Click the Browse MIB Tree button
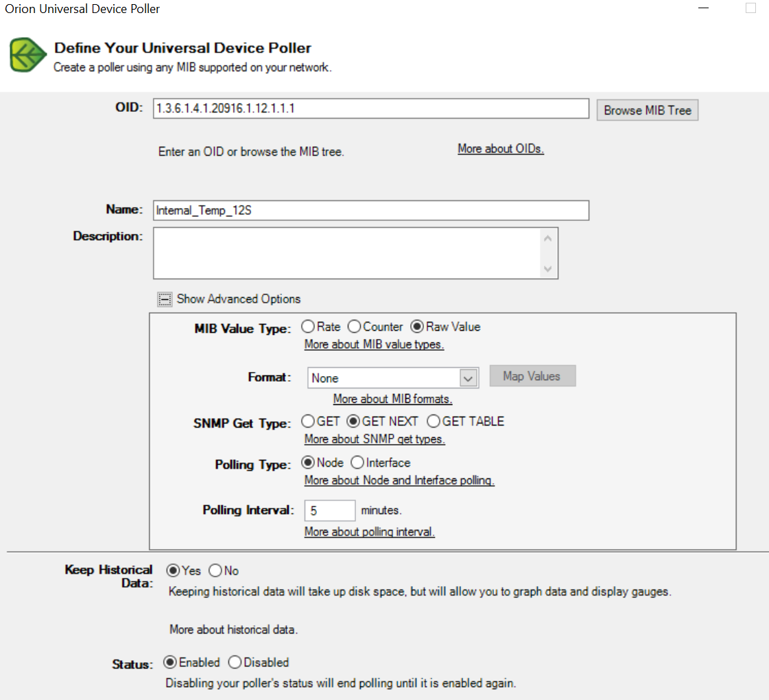 [648, 110]
